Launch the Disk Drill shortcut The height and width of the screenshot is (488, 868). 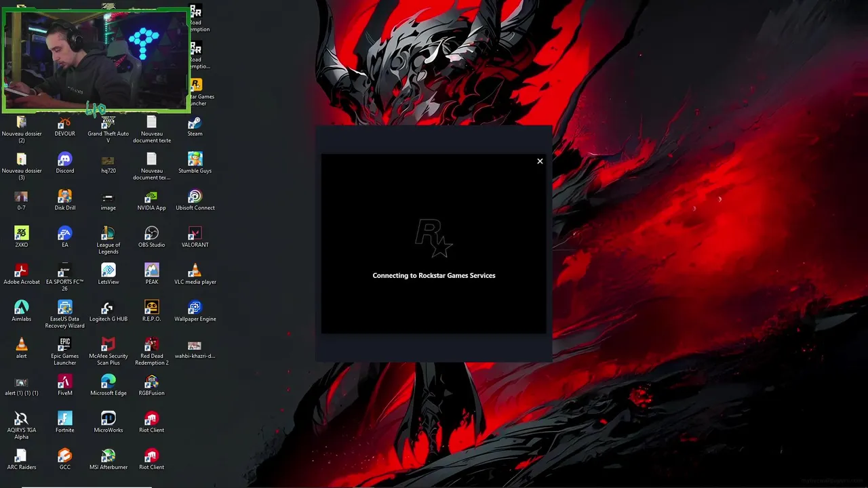pyautogui.click(x=65, y=201)
